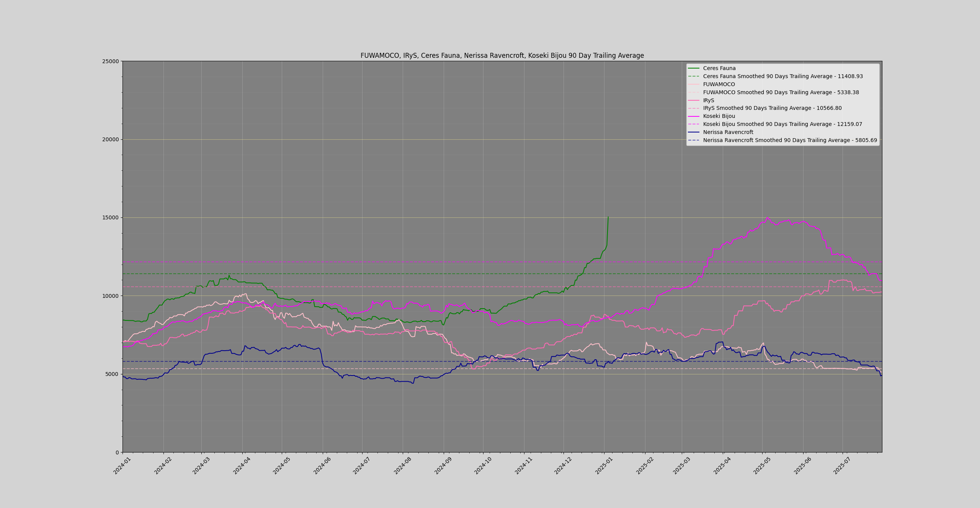Click FUWAMOCO Smoothed average 5338.38 legend entry
The image size is (980, 508).
(x=781, y=92)
